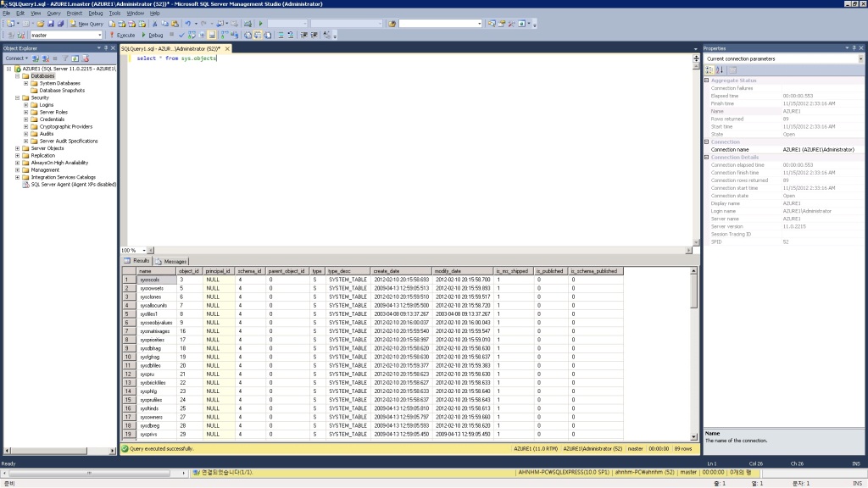This screenshot has width=868, height=488.
Task: Collapse the Aggregate Status property category
Action: pyautogui.click(x=706, y=80)
